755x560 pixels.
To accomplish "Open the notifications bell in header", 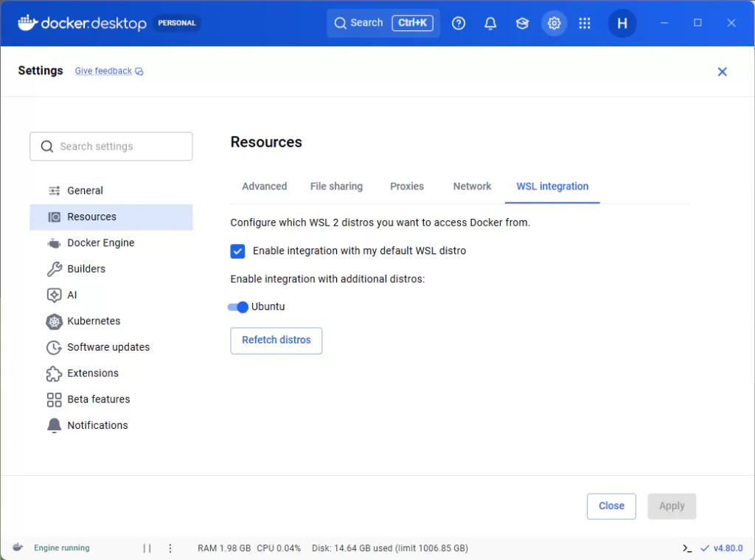I will [490, 23].
